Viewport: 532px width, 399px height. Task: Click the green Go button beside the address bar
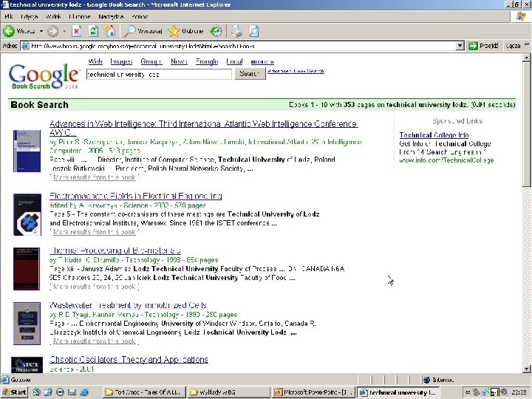pyautogui.click(x=483, y=46)
